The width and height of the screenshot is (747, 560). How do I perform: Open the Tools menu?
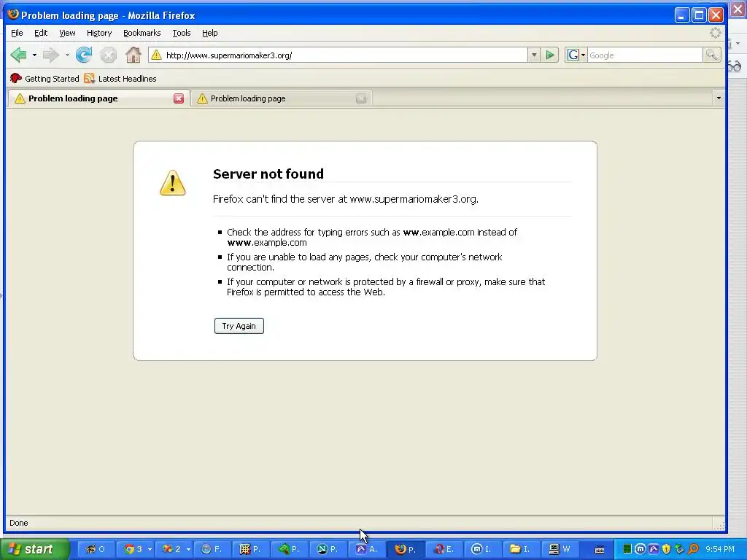182,33
